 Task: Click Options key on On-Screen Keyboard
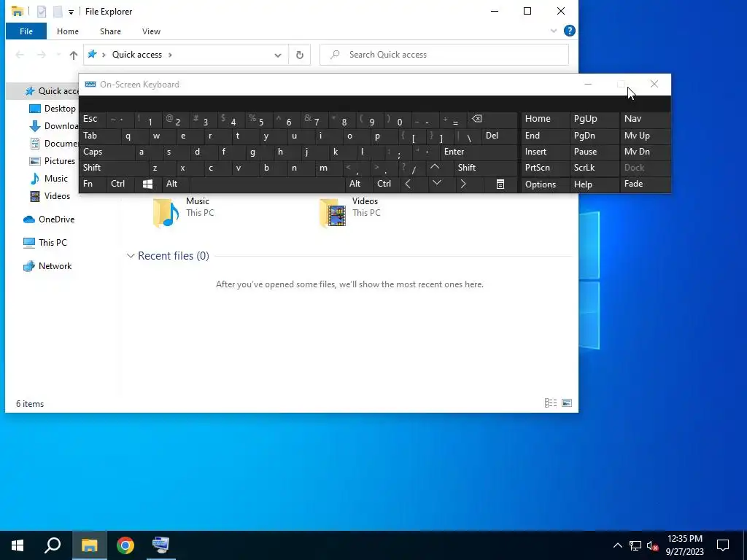coord(545,184)
